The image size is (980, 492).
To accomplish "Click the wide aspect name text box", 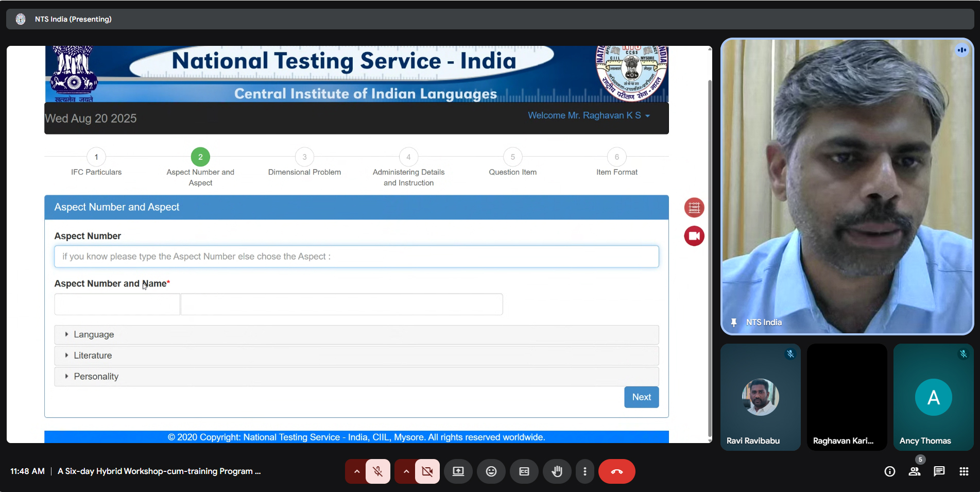I will click(x=342, y=304).
